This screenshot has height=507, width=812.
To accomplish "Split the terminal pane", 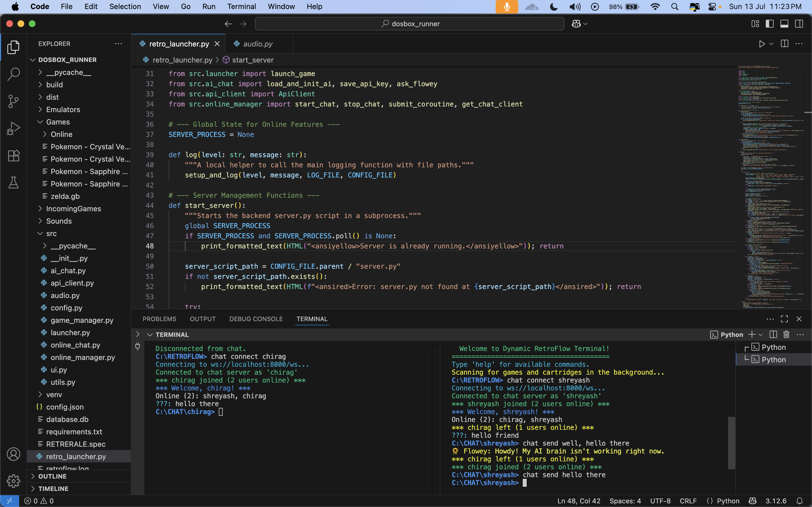I will pyautogui.click(x=773, y=334).
